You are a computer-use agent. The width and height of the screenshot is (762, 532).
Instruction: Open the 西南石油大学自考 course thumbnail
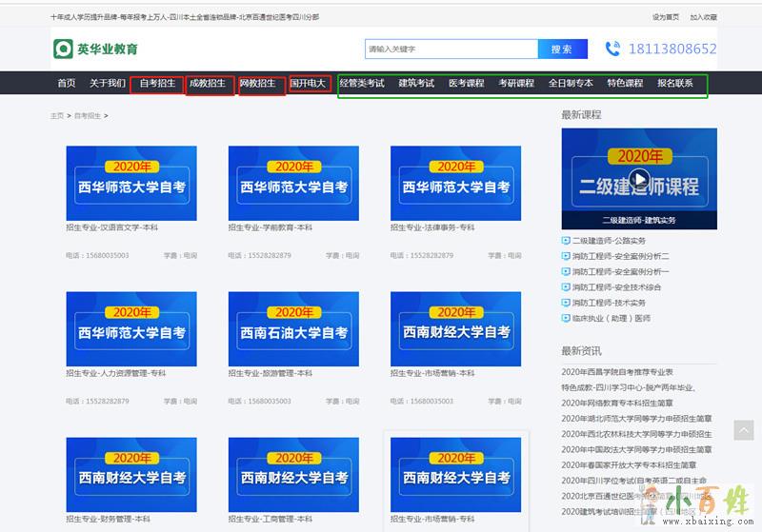tap(293, 329)
